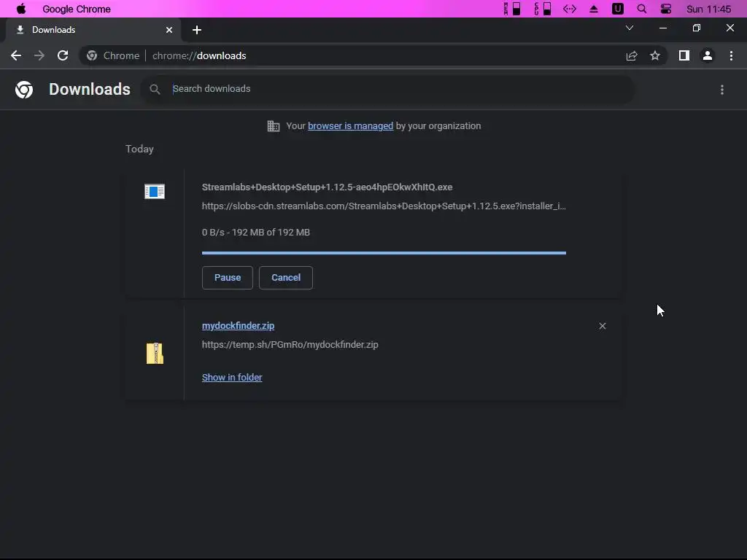Click the temp.sh mydockfinder.zip URL
The height and width of the screenshot is (560, 747).
coord(290,345)
